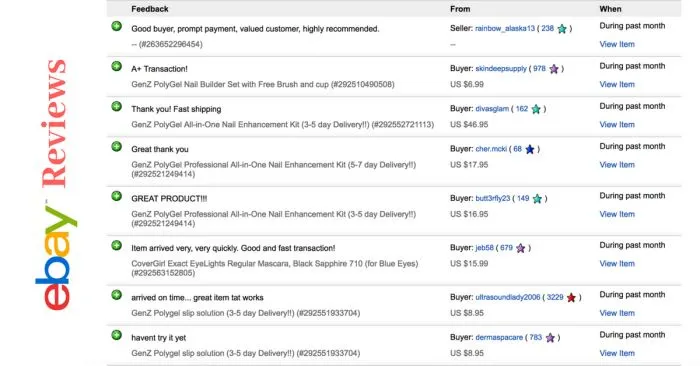This screenshot has width=700, height=366.
Task: Select item number '(#263652296454)'
Action: point(171,44)
